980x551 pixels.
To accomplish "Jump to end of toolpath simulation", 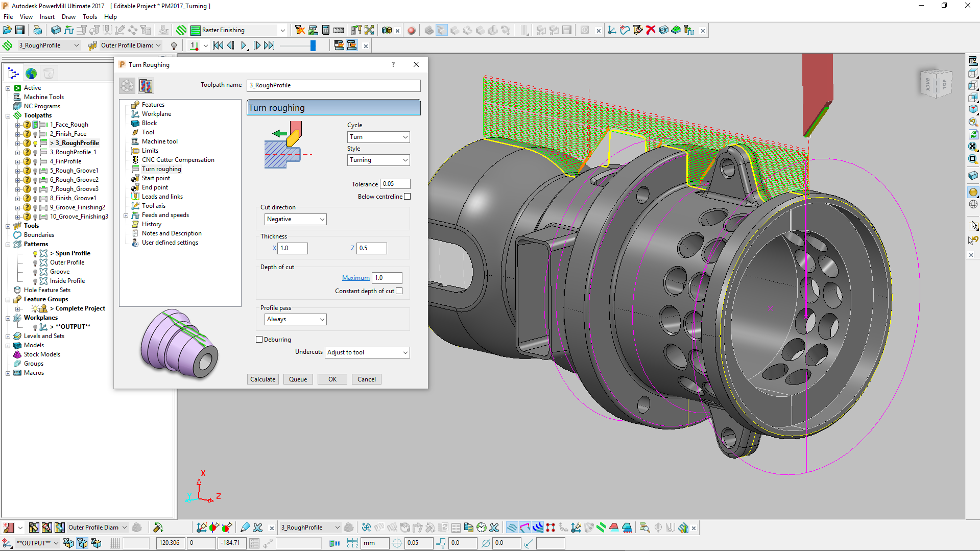I will pyautogui.click(x=269, y=45).
